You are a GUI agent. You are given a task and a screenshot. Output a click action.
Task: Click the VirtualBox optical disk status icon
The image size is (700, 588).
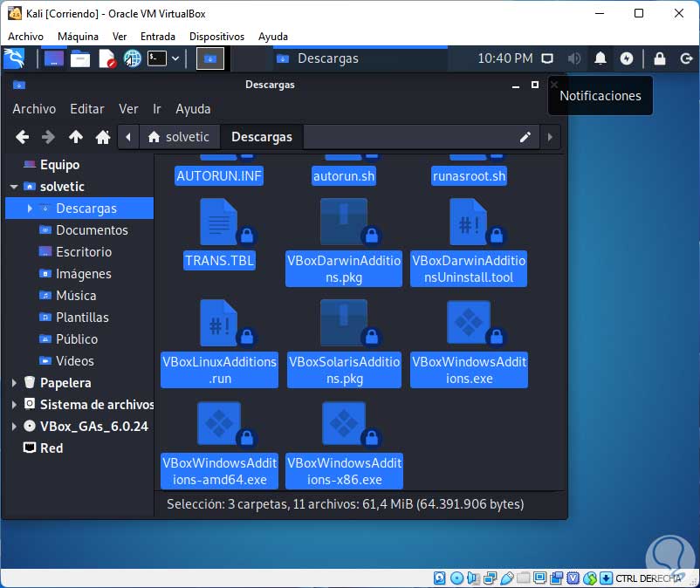(x=456, y=578)
